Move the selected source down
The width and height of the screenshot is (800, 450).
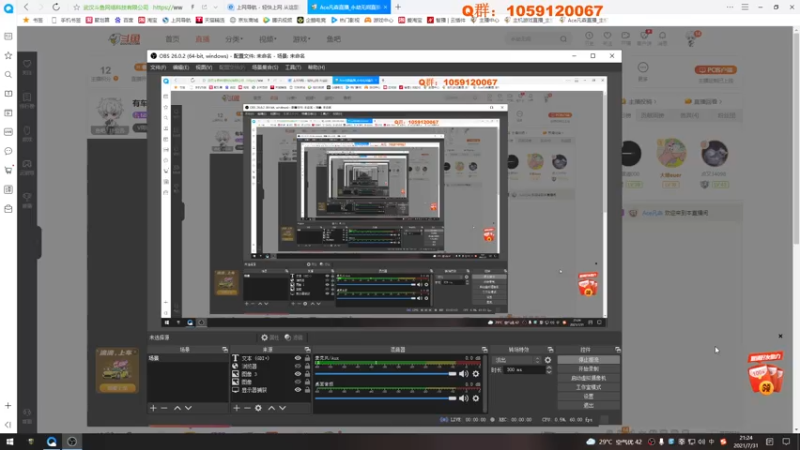283,408
